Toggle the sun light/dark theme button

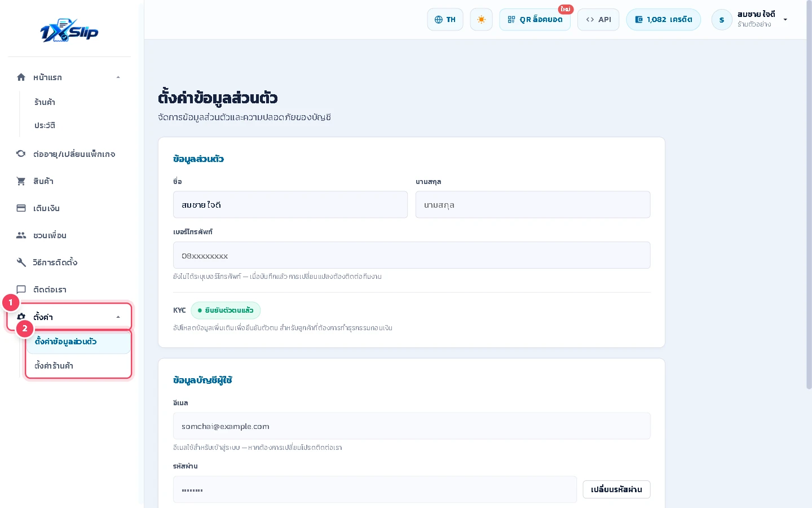481,19
